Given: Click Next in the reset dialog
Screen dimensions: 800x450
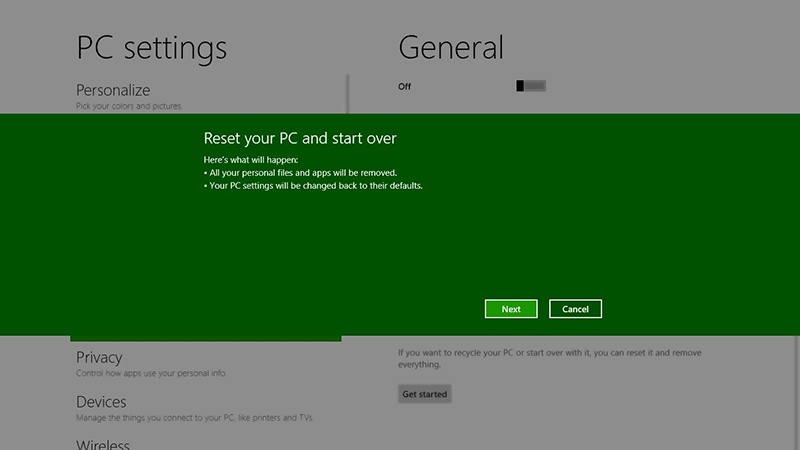Looking at the screenshot, I should tap(511, 309).
